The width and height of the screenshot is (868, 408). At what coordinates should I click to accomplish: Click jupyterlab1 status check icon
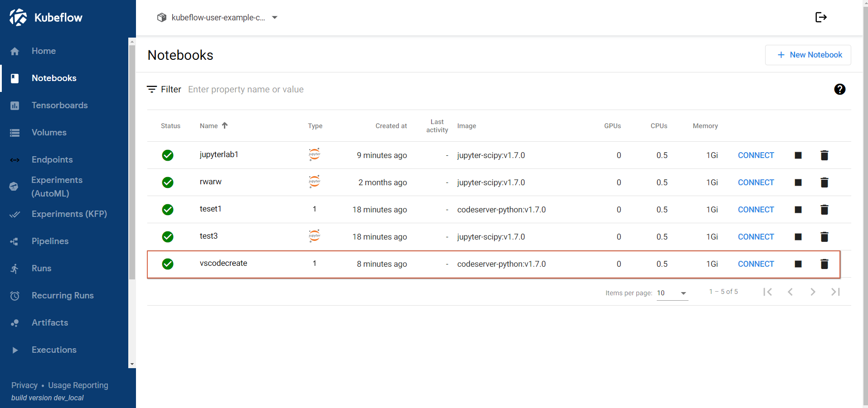tap(168, 155)
